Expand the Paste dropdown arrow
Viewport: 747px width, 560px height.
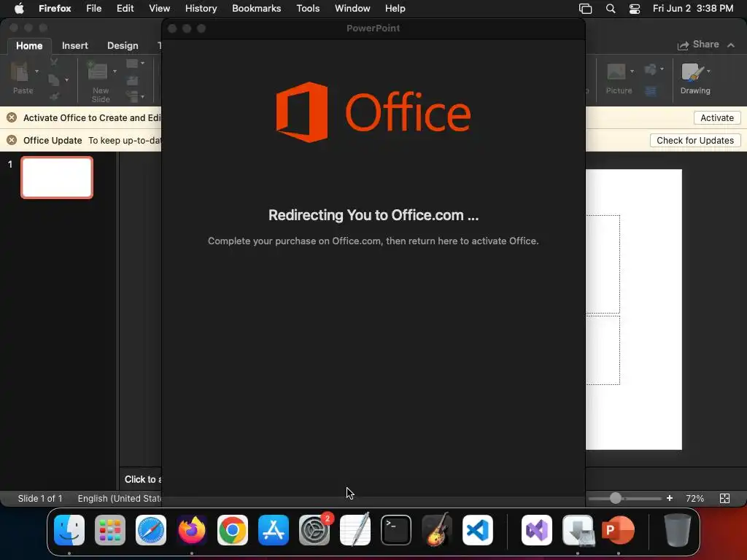click(x=36, y=71)
